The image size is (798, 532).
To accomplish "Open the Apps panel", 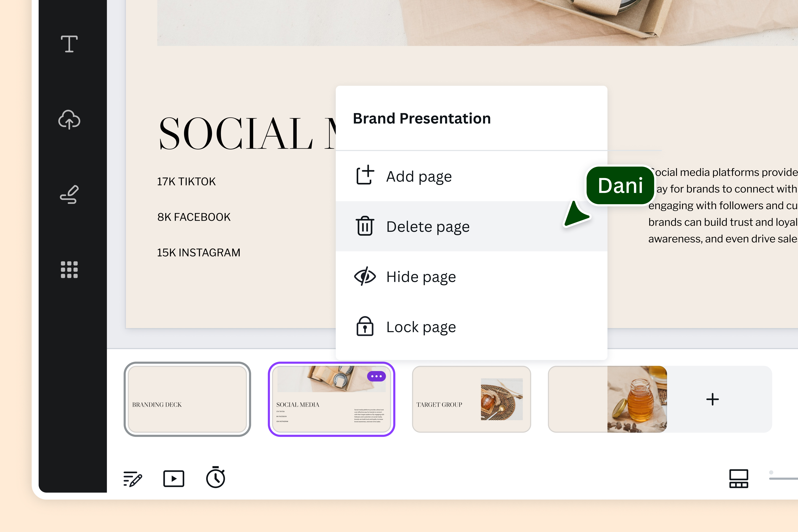I will tap(69, 270).
